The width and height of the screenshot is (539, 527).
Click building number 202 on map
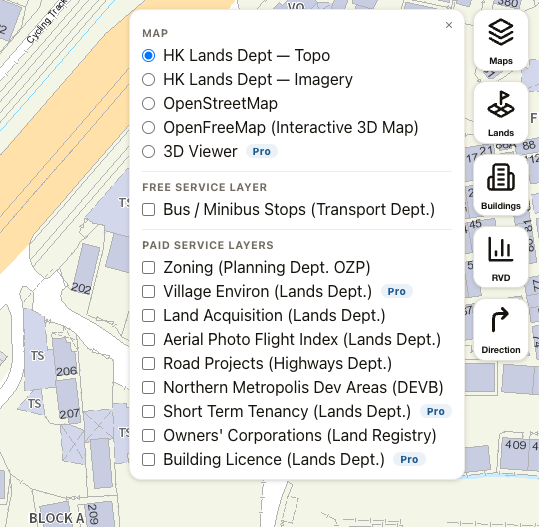[x=81, y=288]
